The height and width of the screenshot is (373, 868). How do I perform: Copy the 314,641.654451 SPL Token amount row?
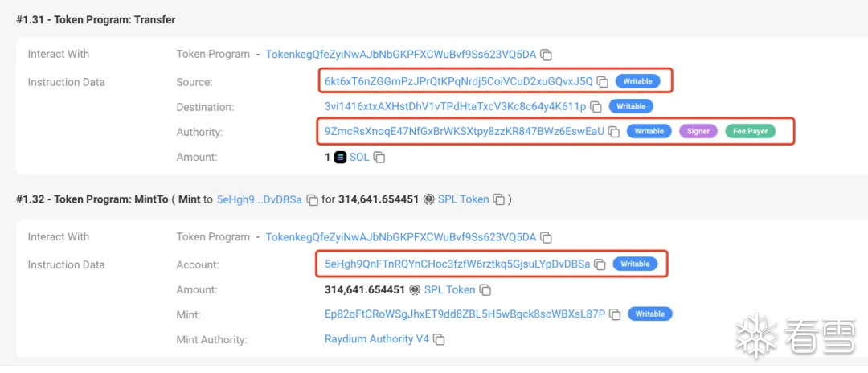click(x=485, y=289)
